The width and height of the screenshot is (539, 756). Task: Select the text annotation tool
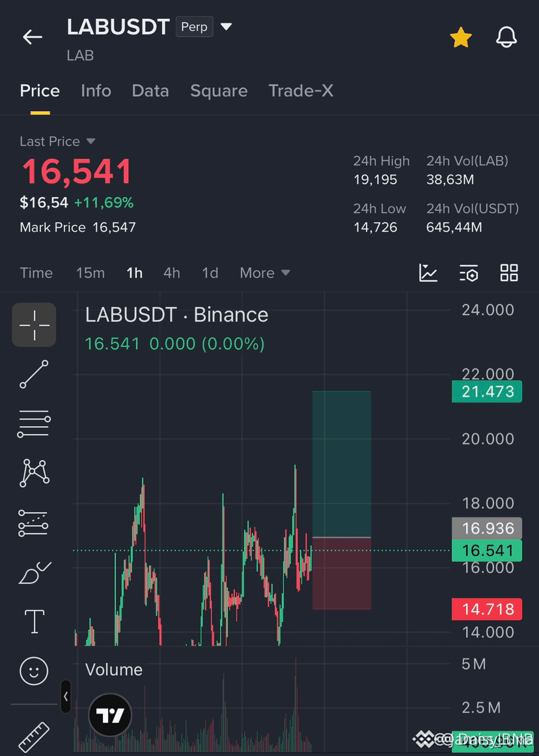tap(35, 621)
